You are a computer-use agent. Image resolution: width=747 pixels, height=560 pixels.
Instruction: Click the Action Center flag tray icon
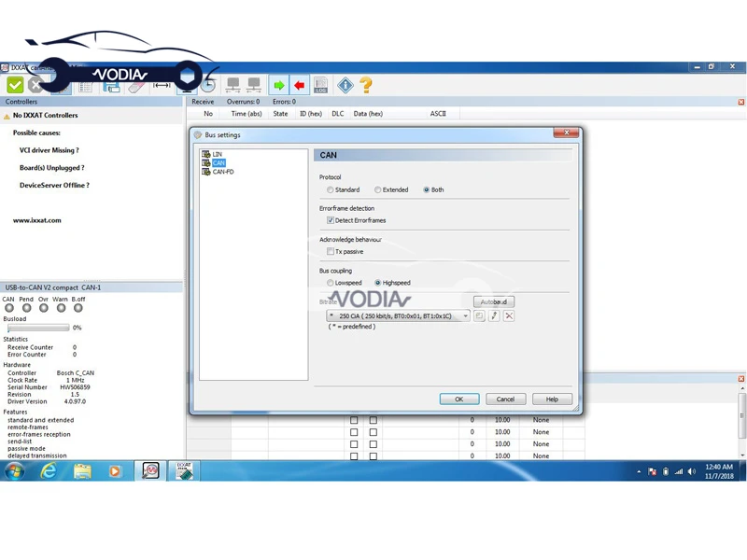tap(652, 472)
